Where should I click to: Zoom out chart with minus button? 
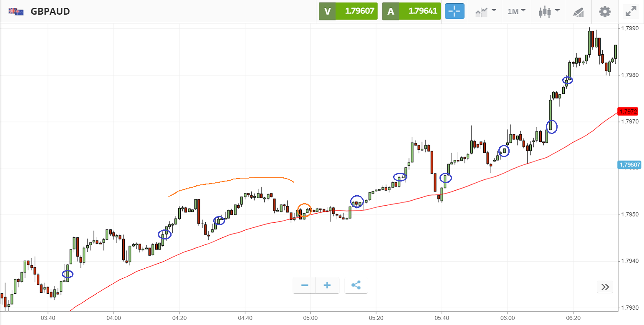(x=305, y=285)
